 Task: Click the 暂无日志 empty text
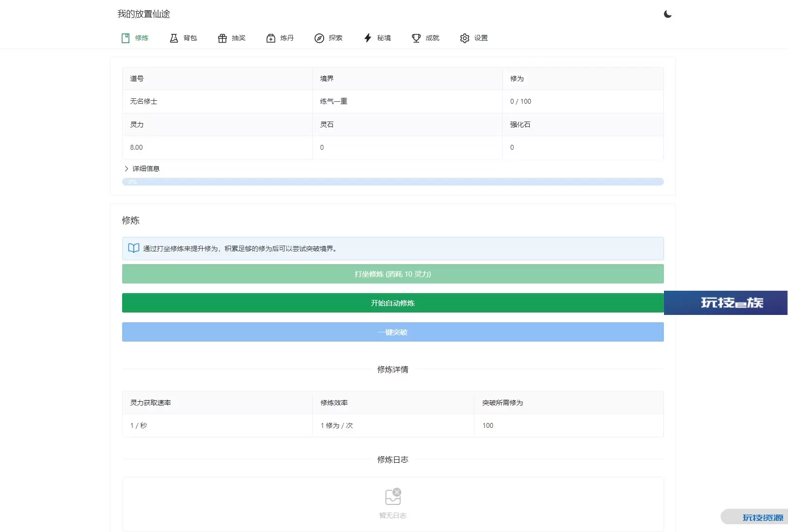pos(393,516)
